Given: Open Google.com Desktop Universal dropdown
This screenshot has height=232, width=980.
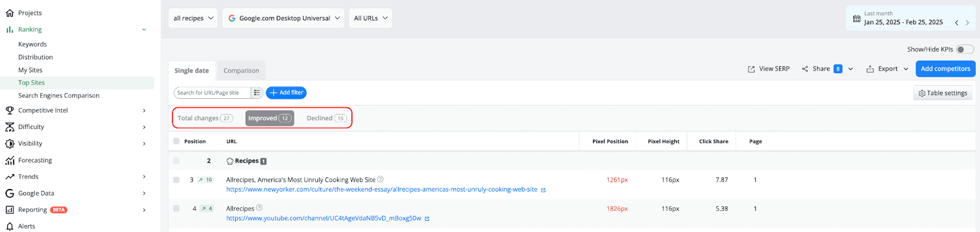Looking at the screenshot, I should pyautogui.click(x=284, y=18).
